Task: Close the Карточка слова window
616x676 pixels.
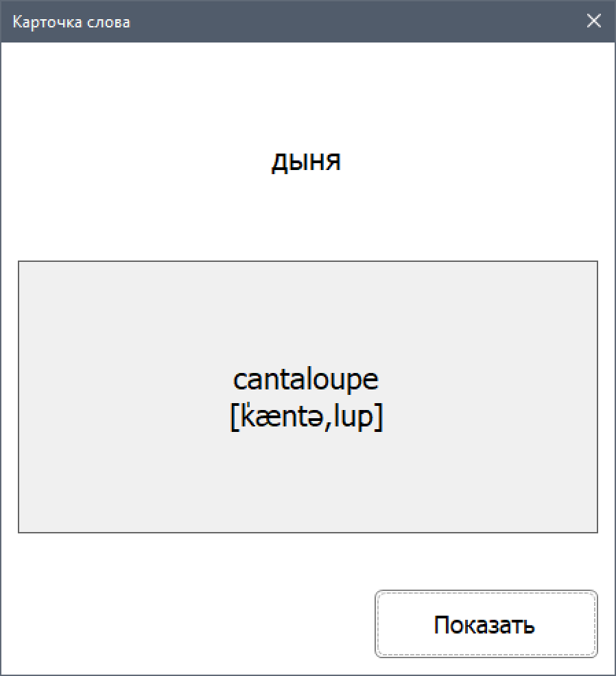Action: point(594,21)
